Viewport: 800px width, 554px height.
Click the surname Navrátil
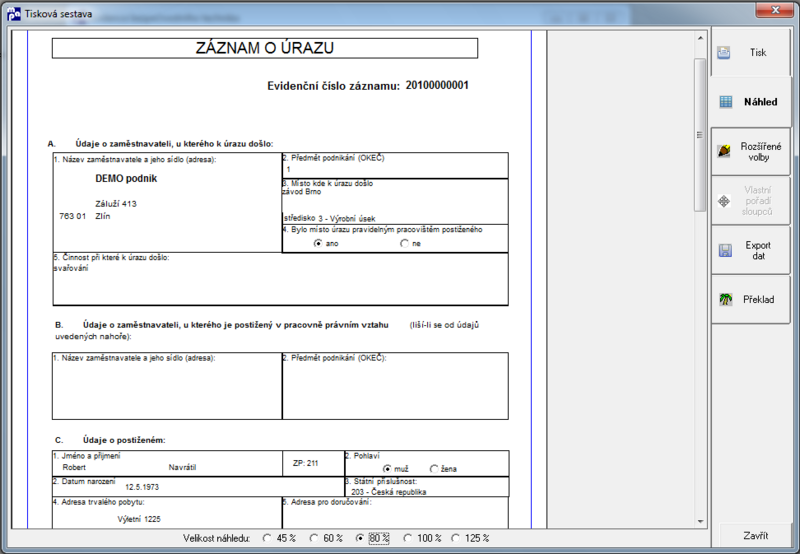pos(182,467)
